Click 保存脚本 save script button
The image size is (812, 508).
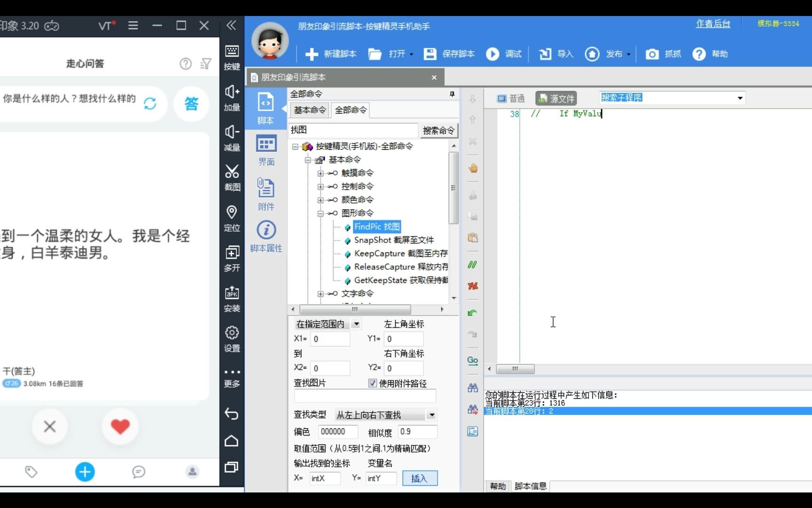[449, 54]
